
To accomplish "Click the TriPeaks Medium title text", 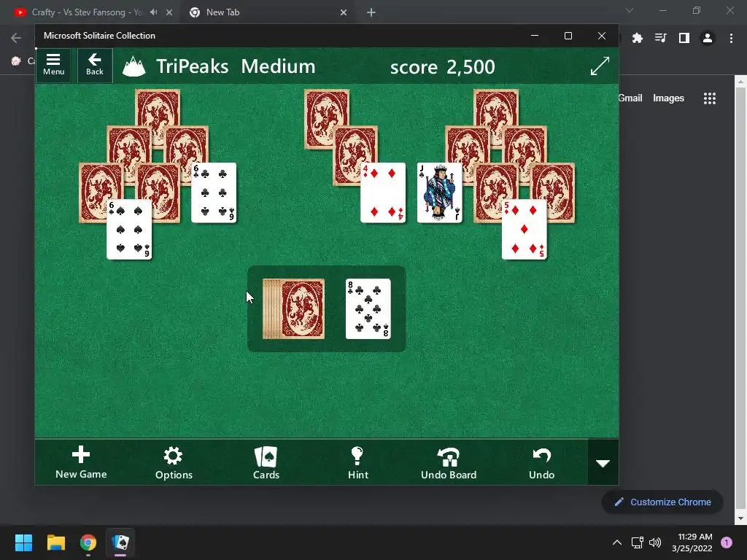I will [x=236, y=66].
